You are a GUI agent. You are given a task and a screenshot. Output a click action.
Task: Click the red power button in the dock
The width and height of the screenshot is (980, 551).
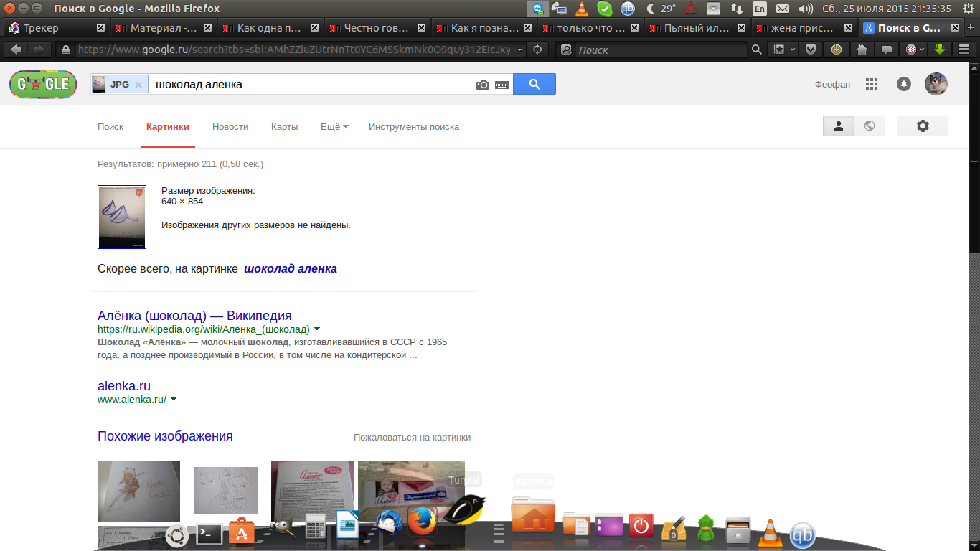(641, 526)
